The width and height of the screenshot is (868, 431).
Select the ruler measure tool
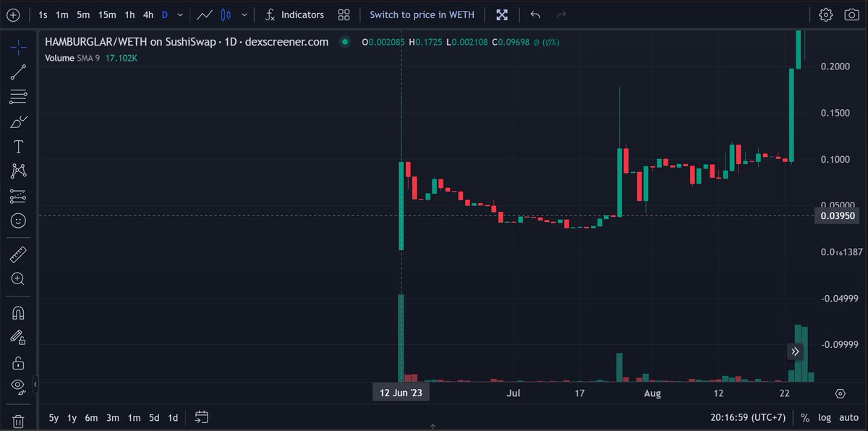tap(19, 254)
